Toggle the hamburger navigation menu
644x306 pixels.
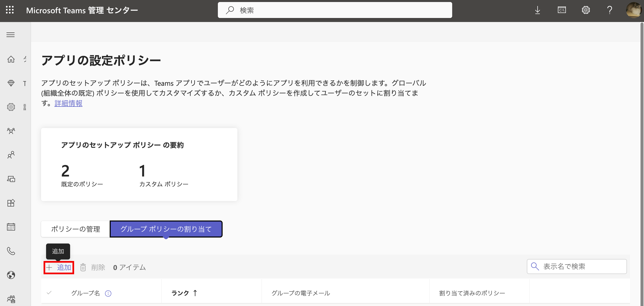coord(11,35)
